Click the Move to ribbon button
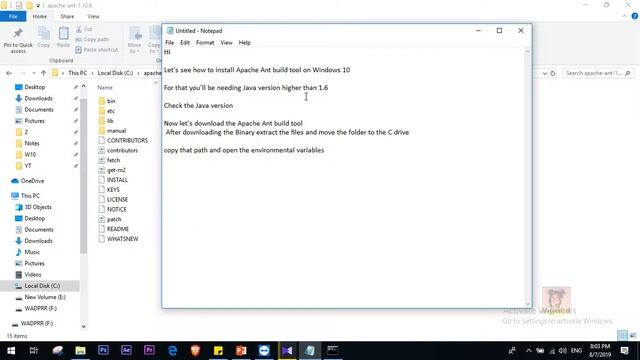The height and width of the screenshot is (360, 640). tap(134, 40)
